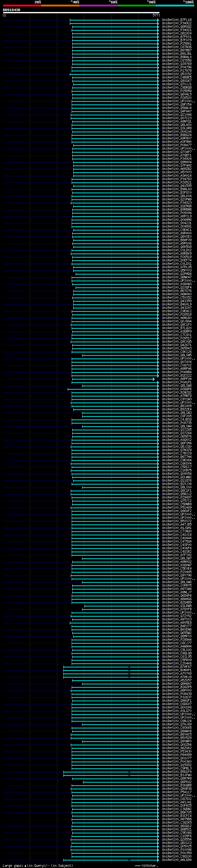Select the UniRef100_Q37265 label
Image resolution: width=197 pixels, height=868 pixels.
pyautogui.click(x=176, y=430)
